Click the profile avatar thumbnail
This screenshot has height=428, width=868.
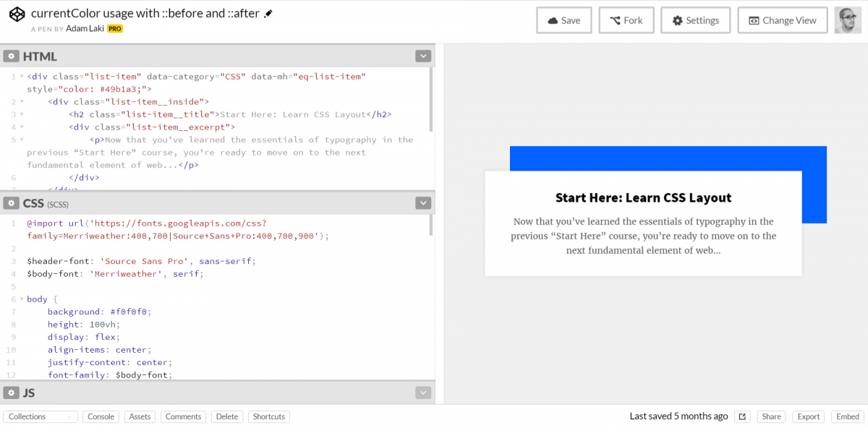848,20
